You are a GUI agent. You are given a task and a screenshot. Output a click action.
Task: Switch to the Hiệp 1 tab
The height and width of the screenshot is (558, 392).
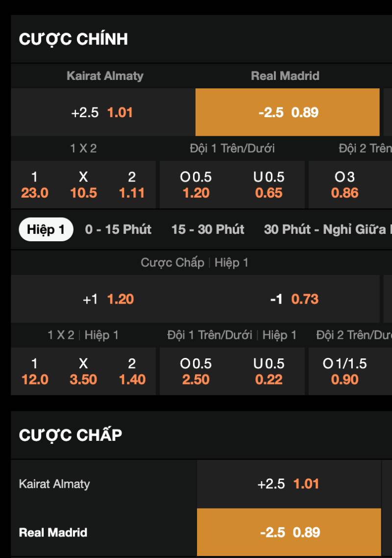46,229
